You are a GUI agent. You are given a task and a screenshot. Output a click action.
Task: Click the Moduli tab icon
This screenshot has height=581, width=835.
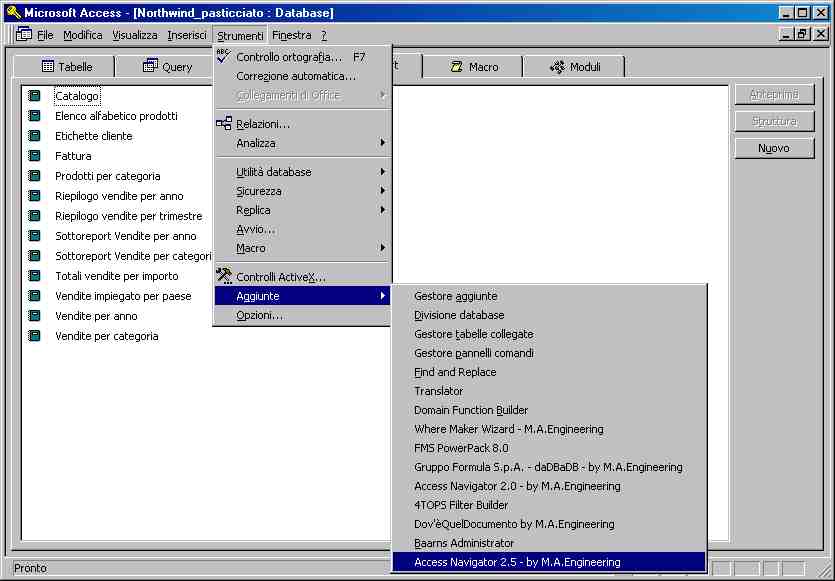coord(557,67)
